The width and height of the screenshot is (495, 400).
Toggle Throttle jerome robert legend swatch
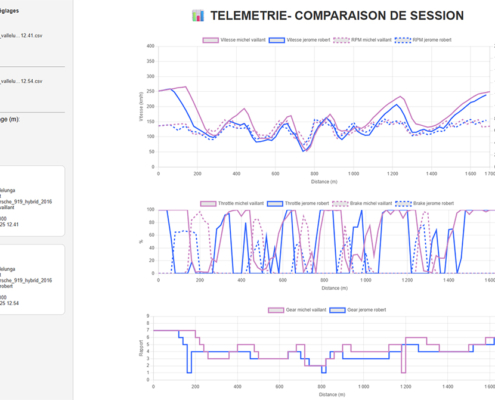tap(275, 203)
